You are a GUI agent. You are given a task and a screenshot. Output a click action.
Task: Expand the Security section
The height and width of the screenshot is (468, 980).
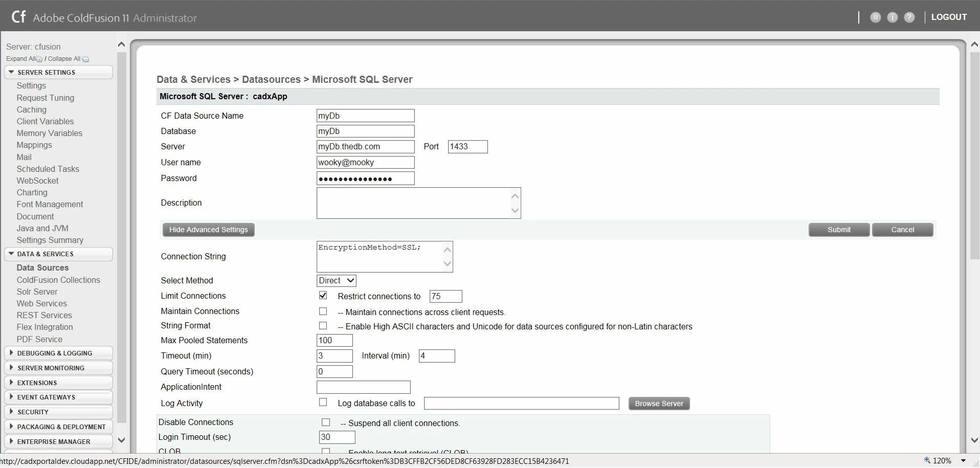click(x=58, y=412)
